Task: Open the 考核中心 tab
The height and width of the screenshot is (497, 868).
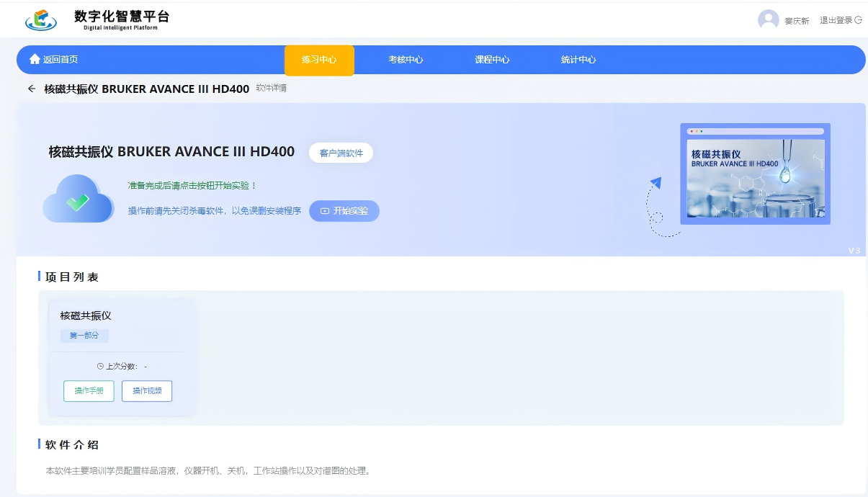Action: [x=406, y=60]
